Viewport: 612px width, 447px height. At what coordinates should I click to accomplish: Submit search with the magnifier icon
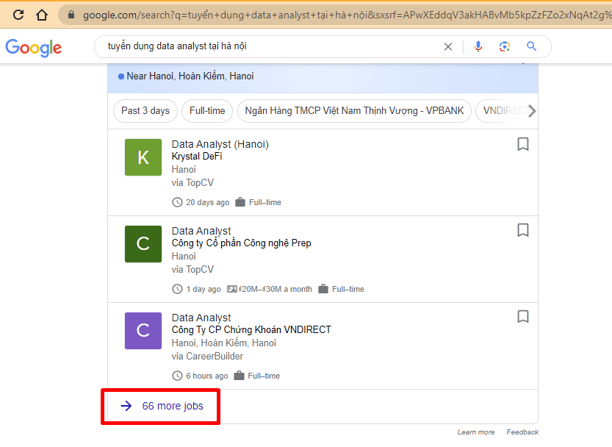pyautogui.click(x=531, y=46)
